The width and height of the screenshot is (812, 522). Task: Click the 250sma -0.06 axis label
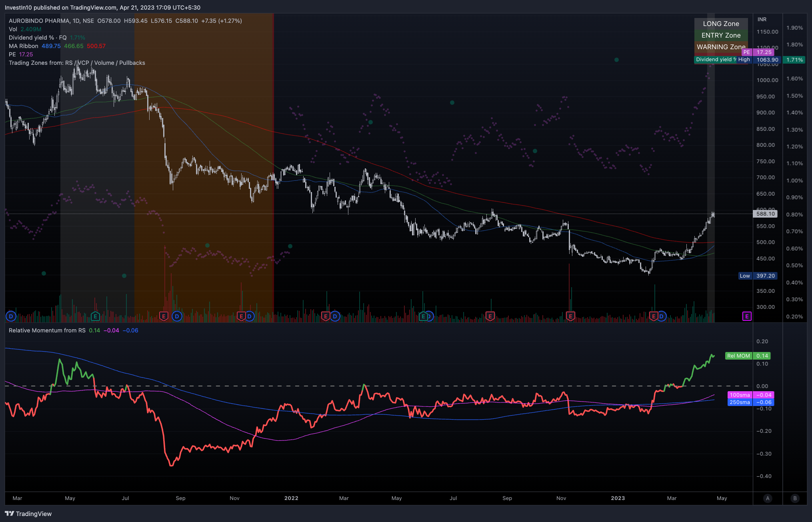click(751, 402)
